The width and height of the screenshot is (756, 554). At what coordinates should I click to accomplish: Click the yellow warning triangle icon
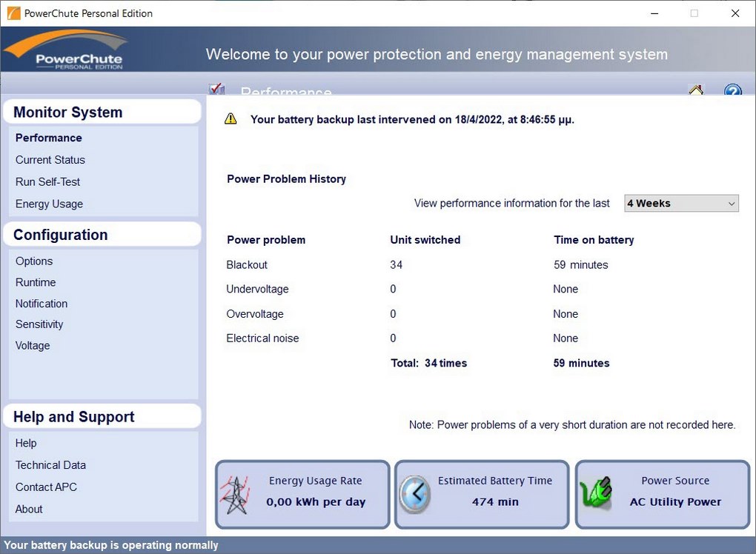coord(231,119)
